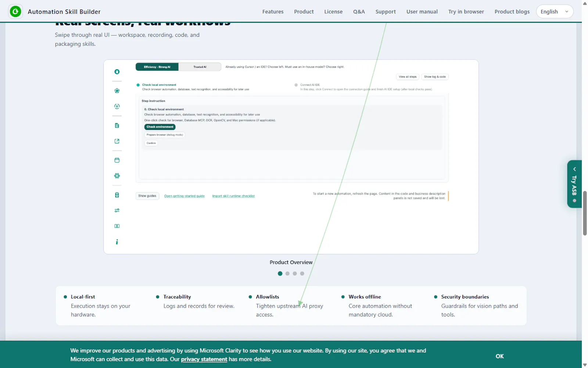Open the User manual nav link
Viewport: 588px width, 368px height.
(x=422, y=12)
